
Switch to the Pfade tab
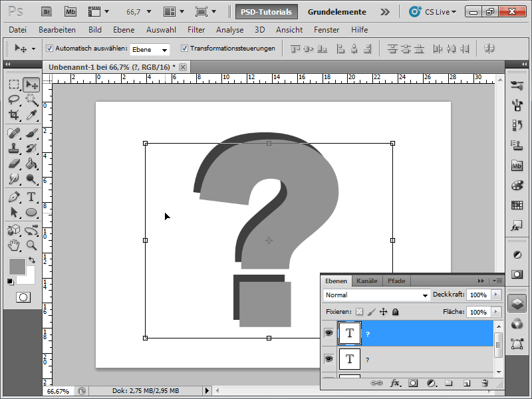396,281
